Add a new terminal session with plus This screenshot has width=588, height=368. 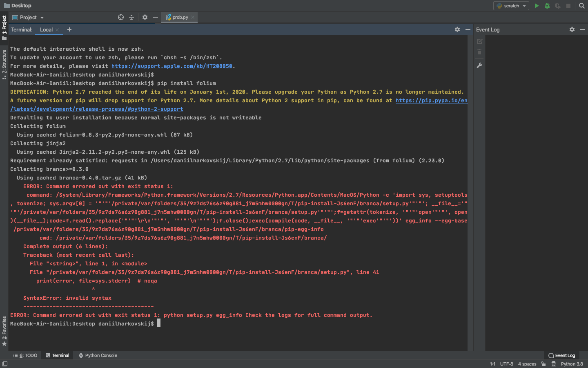coord(69,29)
